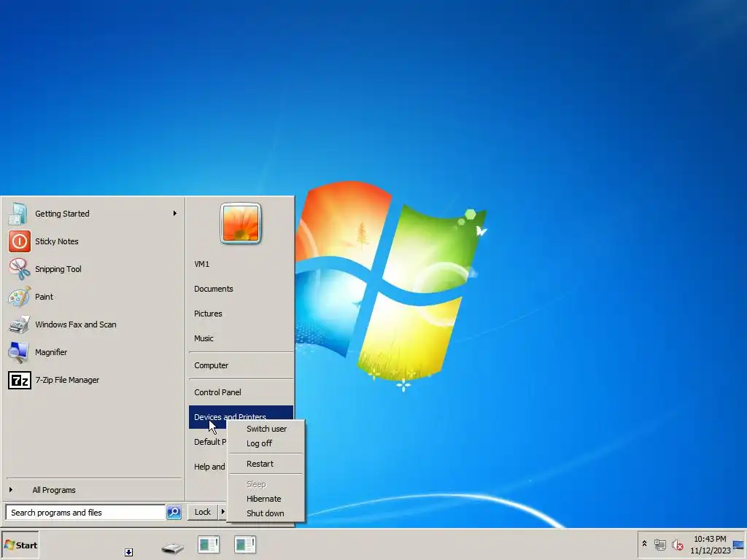Focus the Search programs and files box
747x560 pixels.
[86, 513]
